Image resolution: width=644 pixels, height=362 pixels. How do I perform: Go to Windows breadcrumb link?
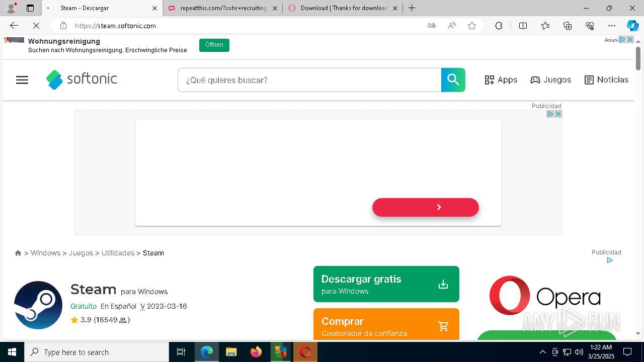pyautogui.click(x=45, y=253)
